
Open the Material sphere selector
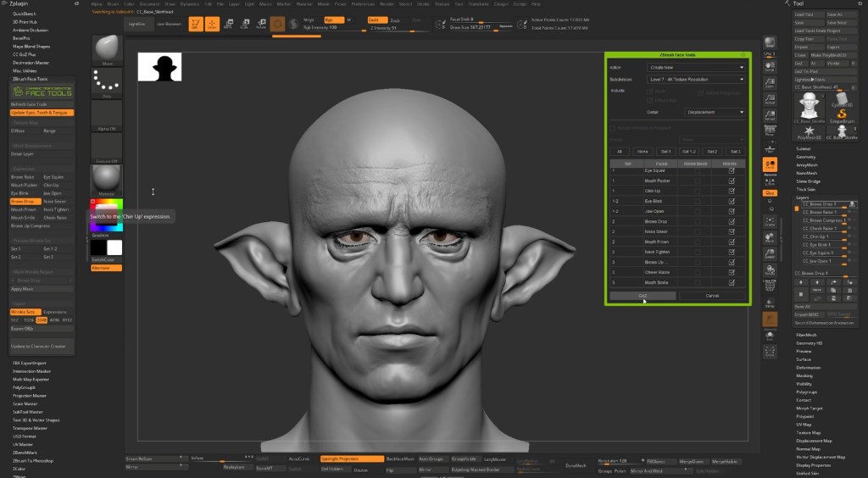[x=106, y=180]
